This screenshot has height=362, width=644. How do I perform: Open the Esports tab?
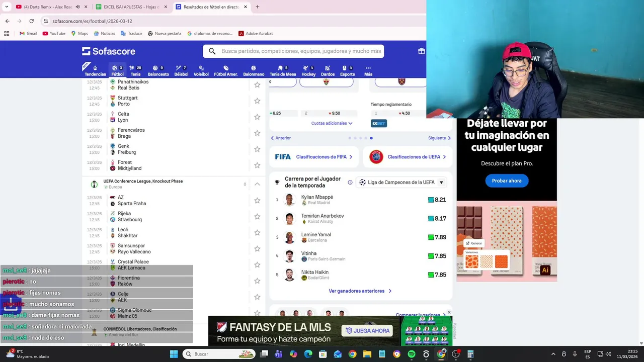tap(347, 71)
